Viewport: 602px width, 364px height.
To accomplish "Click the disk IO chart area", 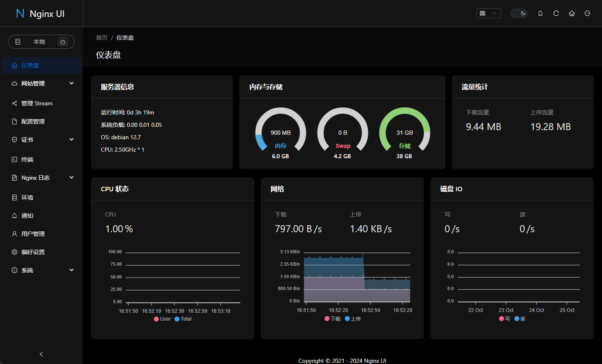I will [518, 277].
